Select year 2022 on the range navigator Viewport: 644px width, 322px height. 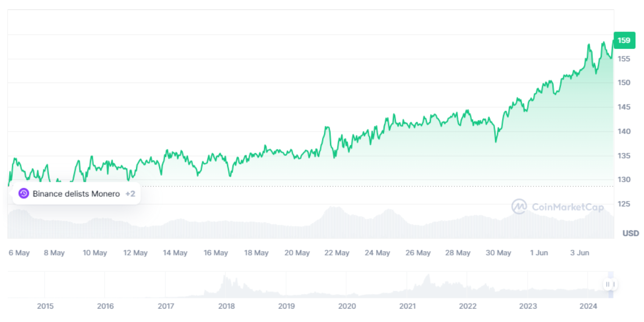point(468,306)
